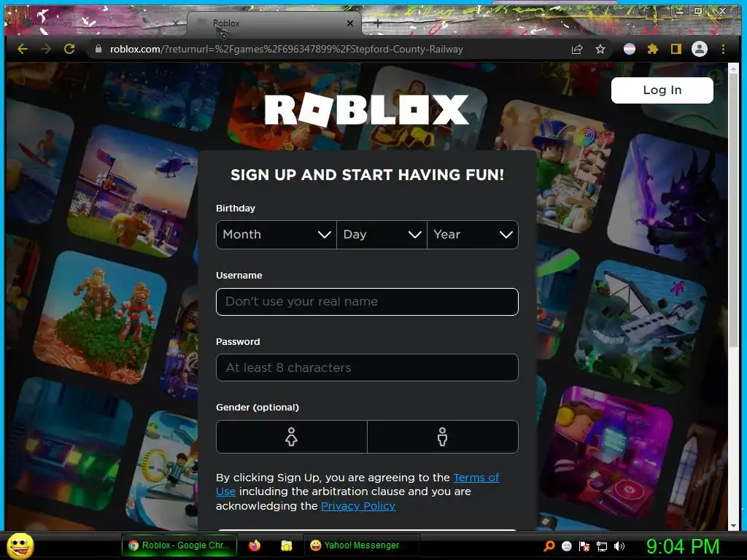Viewport: 747px width, 560px height.
Task: Click the flag security tray icon
Action: [584, 545]
